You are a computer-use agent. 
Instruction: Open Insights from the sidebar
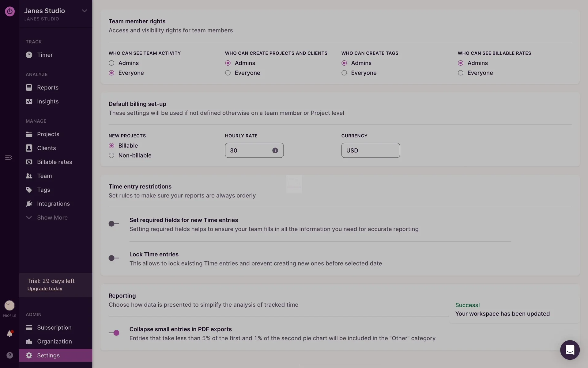[47, 102]
